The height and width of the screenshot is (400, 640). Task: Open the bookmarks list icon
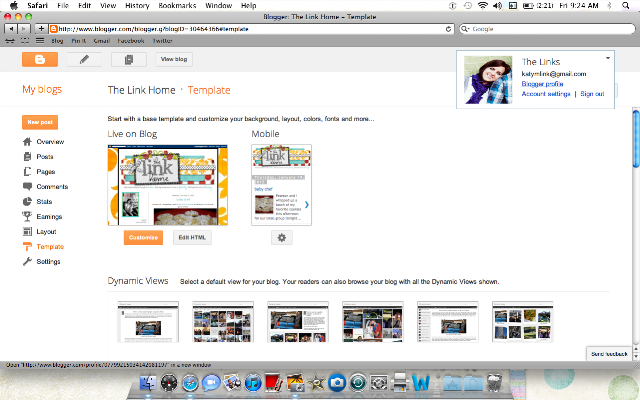(x=40, y=41)
